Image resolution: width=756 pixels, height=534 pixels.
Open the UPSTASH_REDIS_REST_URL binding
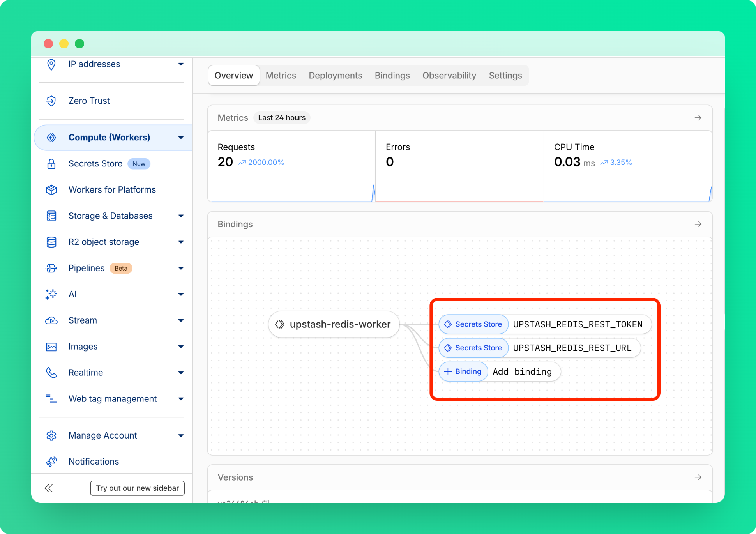click(x=540, y=348)
